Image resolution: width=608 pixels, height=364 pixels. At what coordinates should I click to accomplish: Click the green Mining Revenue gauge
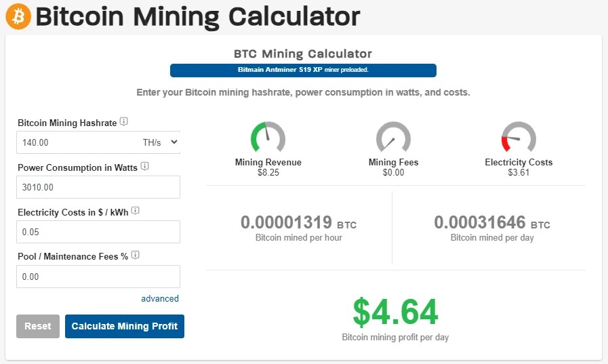pyautogui.click(x=268, y=137)
